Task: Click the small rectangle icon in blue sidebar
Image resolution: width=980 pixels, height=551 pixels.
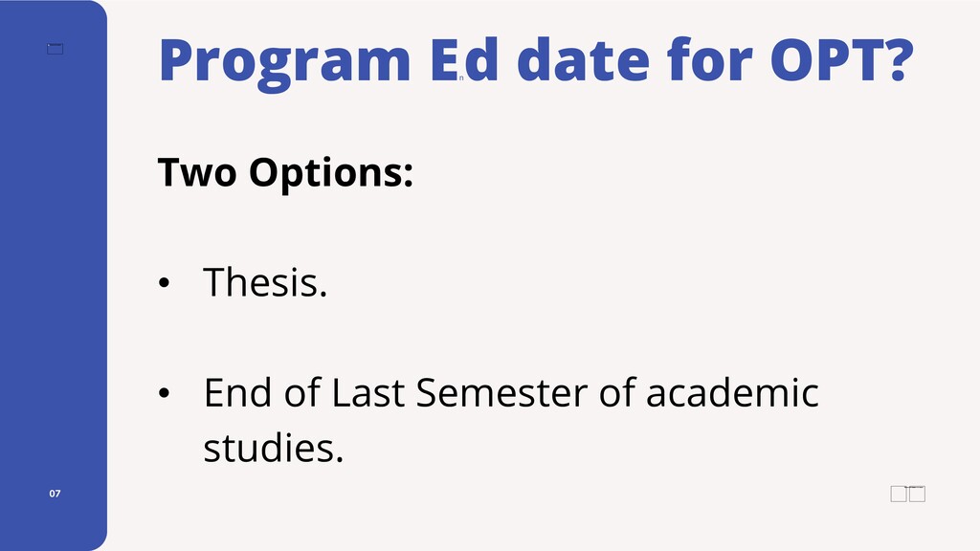Action: coord(56,49)
